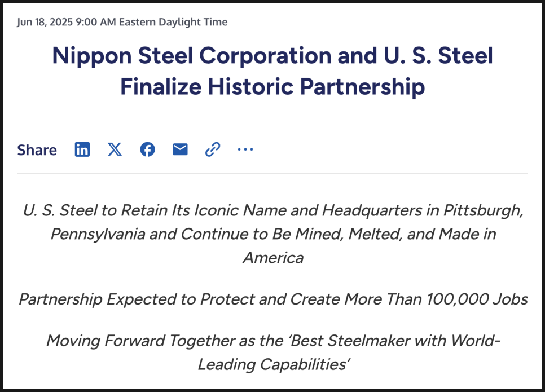Screen dimensions: 545x392
Task: Click the 'Partnership Expected to Protect' subheading
Action: pos(273,299)
